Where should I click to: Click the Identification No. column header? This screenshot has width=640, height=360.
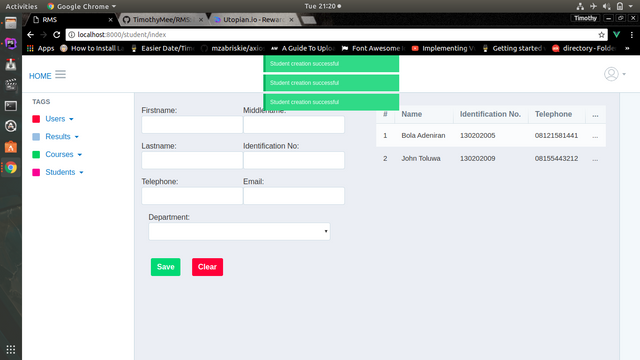[490, 114]
